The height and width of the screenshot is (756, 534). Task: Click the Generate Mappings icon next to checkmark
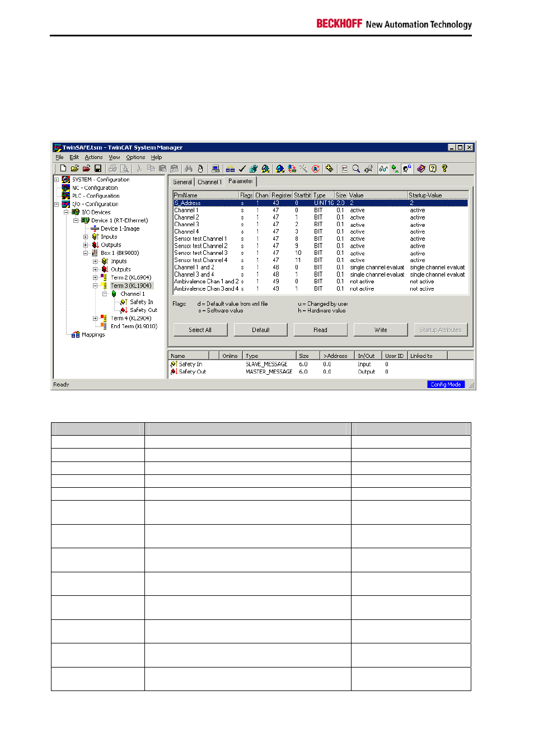(230, 168)
